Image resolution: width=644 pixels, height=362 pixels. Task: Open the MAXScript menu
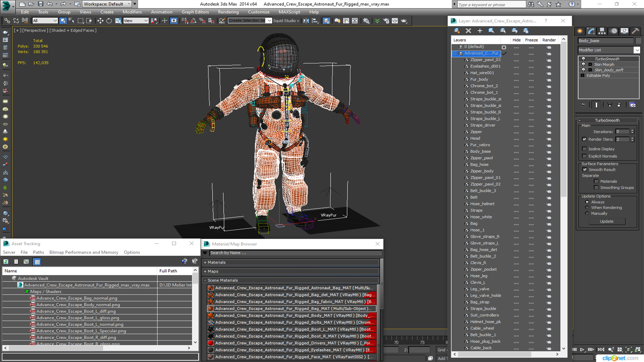click(x=289, y=12)
